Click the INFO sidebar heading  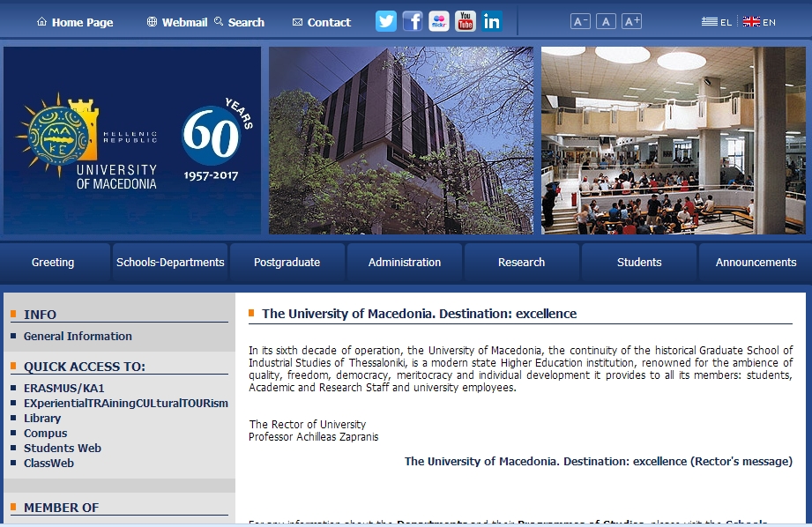40,315
